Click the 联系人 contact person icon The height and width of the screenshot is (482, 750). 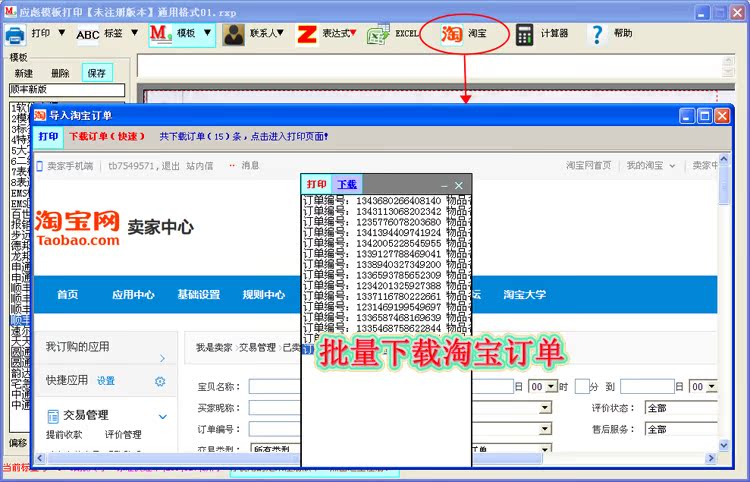[x=233, y=35]
